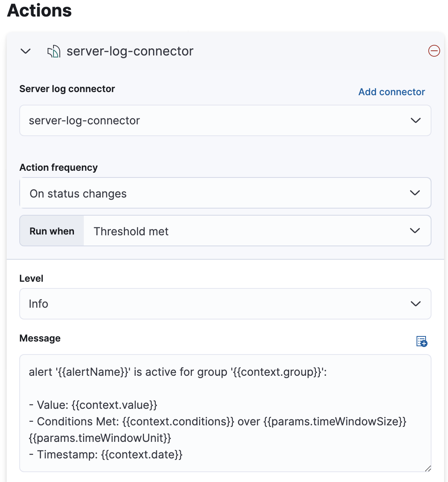Click the Add connector link
448x482 pixels.
(391, 92)
